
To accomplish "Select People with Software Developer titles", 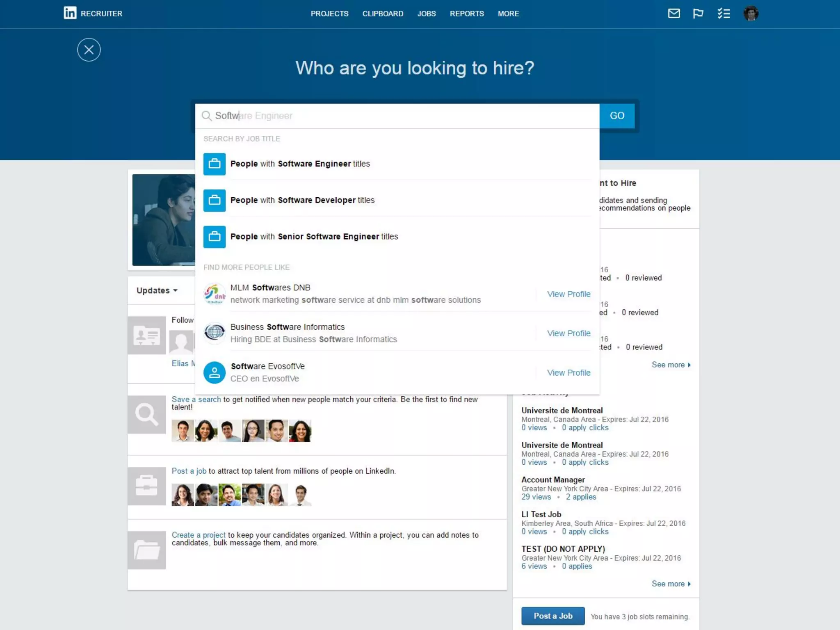I will coord(397,200).
